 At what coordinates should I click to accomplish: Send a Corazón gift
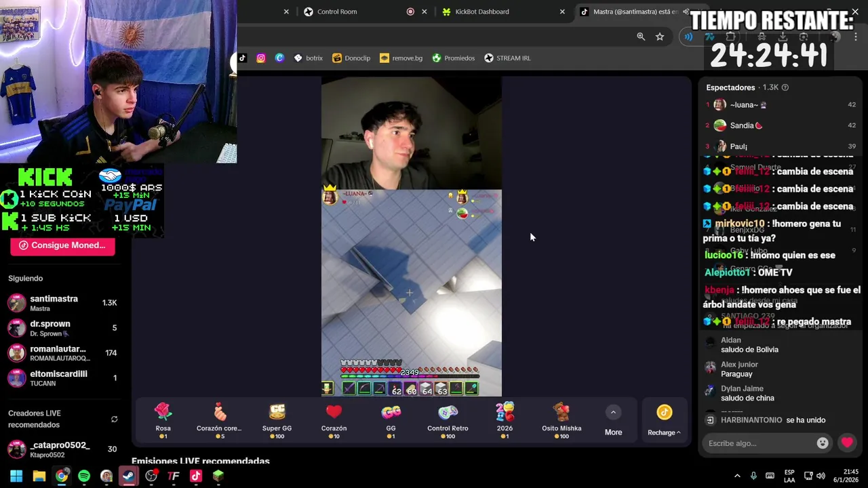(334, 421)
